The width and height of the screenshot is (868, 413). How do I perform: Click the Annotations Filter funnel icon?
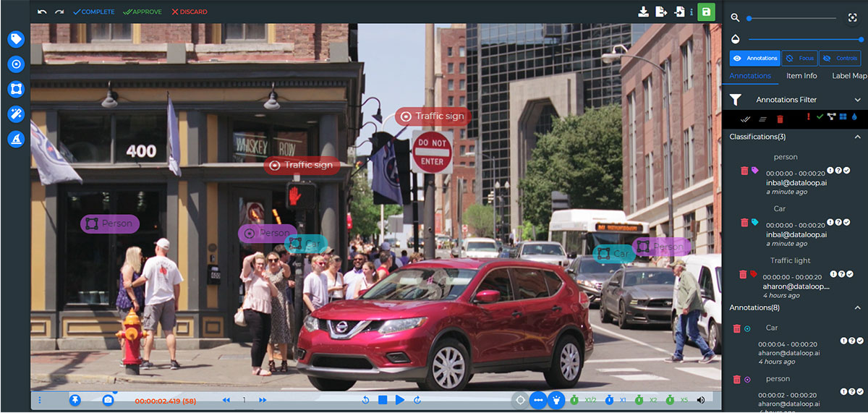736,100
